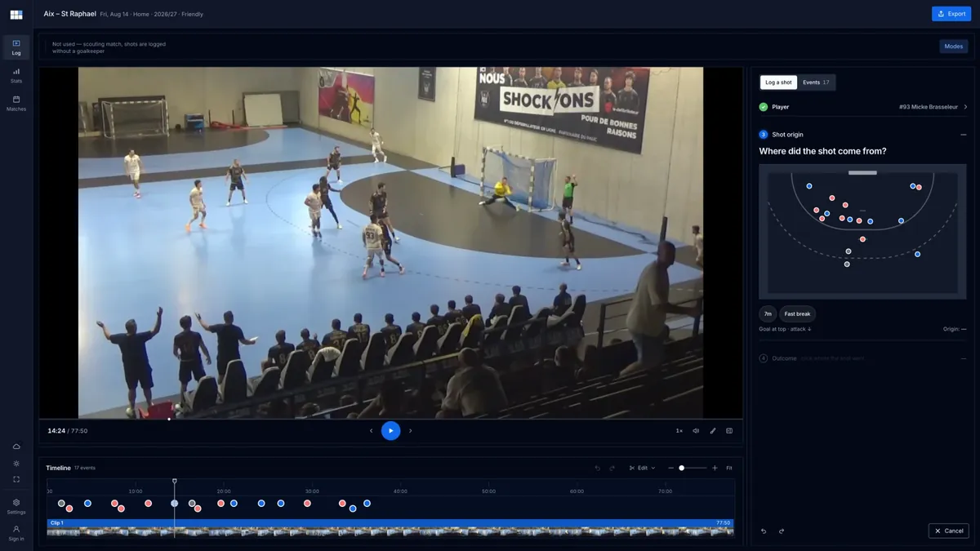The image size is (980, 551).
Task: Toggle fullscreen using the sidebar brackets icon
Action: coord(16,479)
